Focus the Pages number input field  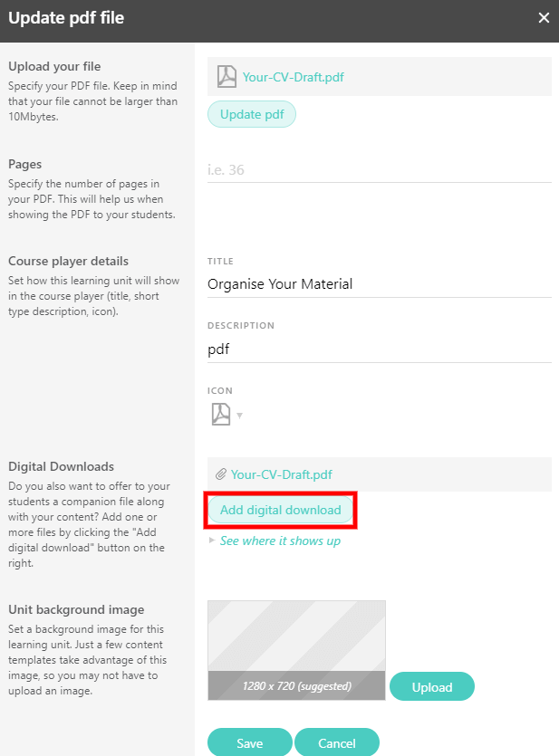379,170
